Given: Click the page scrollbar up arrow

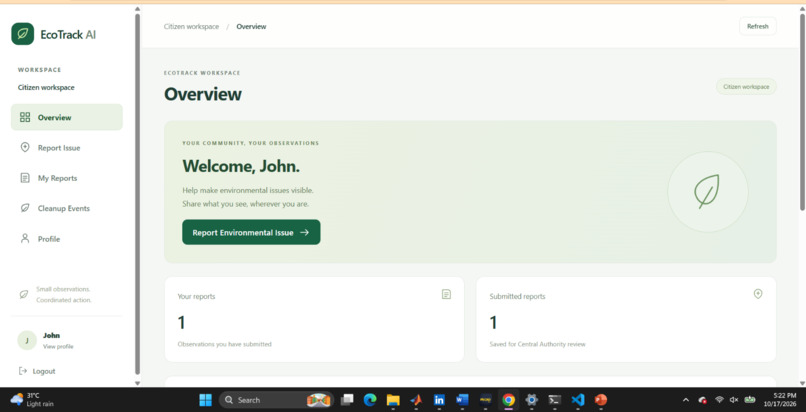Looking at the screenshot, I should [x=802, y=9].
